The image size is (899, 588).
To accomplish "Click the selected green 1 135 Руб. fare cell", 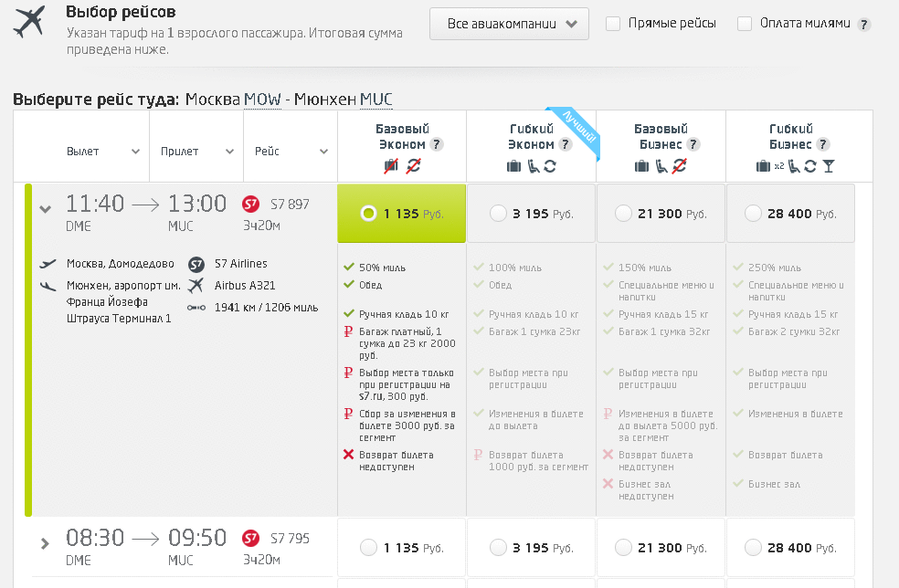I will [401, 213].
